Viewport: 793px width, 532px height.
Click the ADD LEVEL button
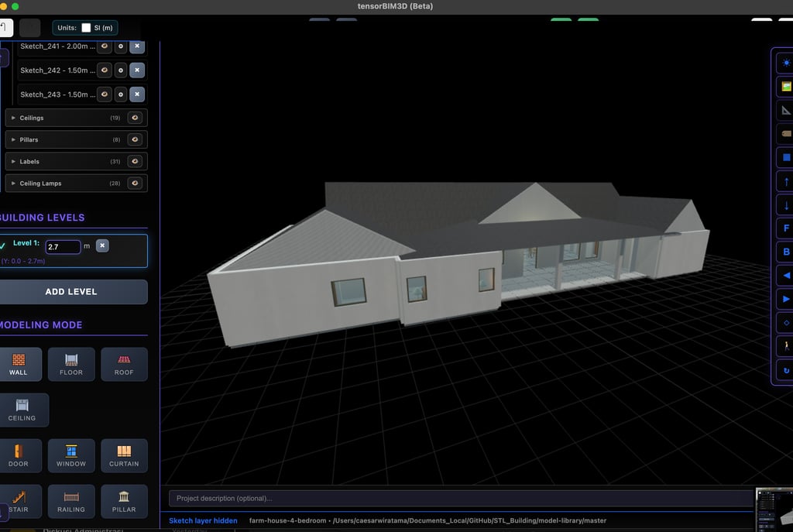point(72,292)
